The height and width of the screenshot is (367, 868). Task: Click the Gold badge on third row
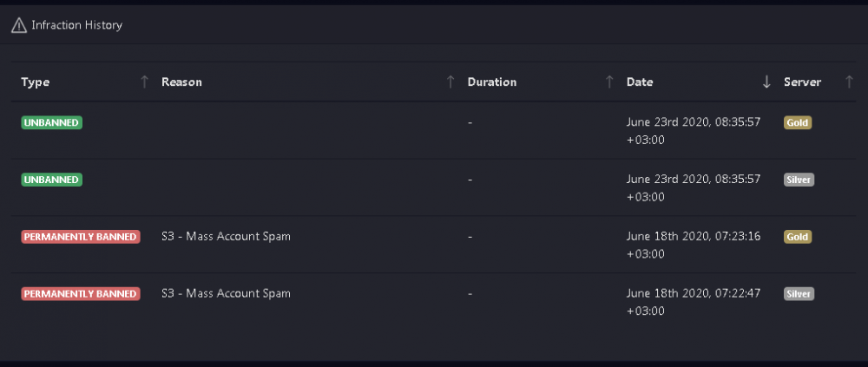click(798, 237)
